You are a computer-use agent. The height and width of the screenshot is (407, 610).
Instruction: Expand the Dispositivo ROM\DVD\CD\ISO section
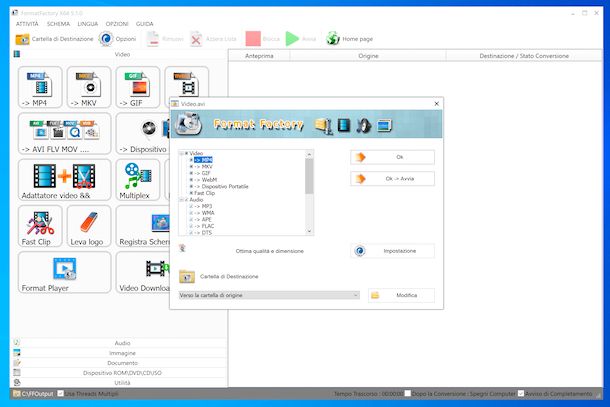click(120, 373)
